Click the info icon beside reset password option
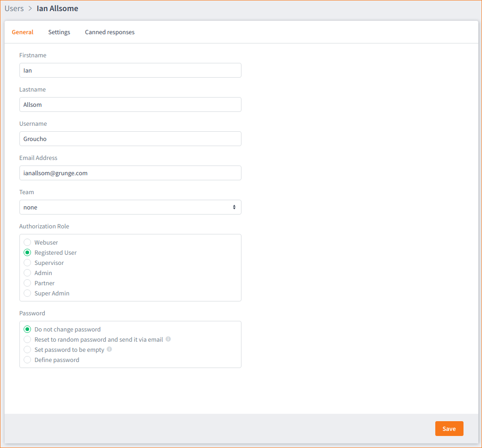 168,339
